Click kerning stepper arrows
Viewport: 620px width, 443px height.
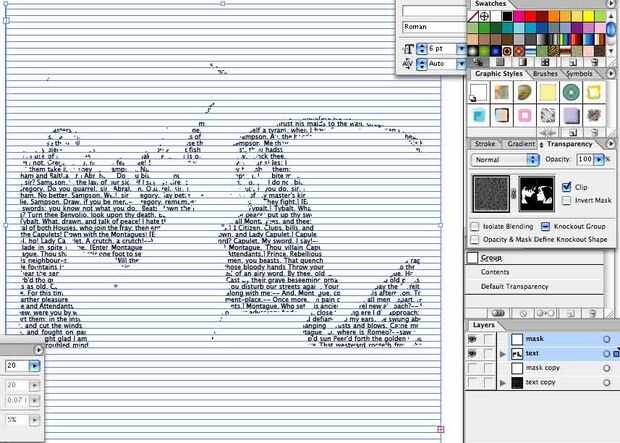click(x=422, y=64)
